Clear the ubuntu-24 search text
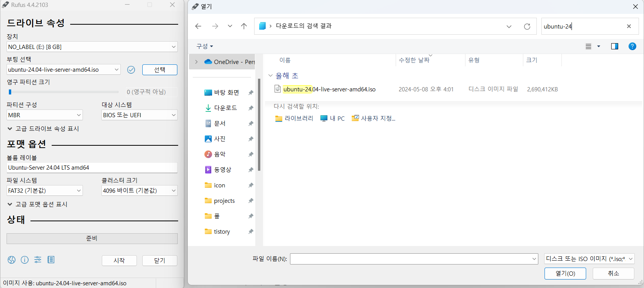This screenshot has width=644, height=288. [x=629, y=26]
